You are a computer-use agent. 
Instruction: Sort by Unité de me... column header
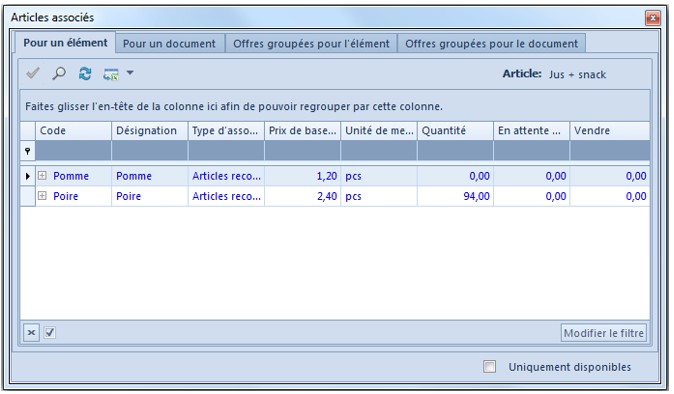(x=379, y=131)
